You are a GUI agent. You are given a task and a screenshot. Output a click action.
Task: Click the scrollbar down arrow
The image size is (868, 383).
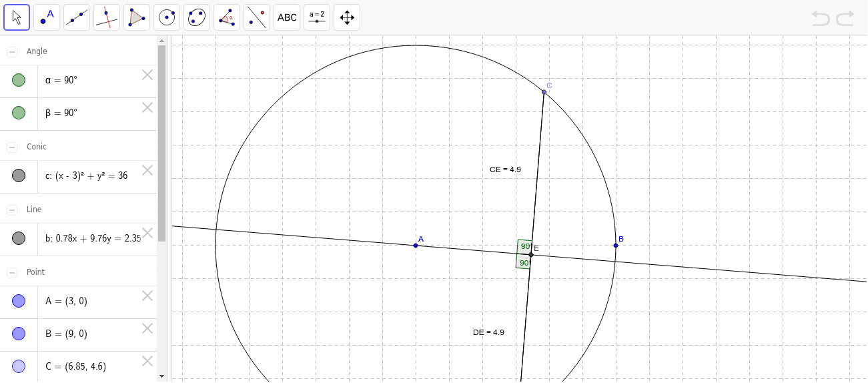[161, 376]
